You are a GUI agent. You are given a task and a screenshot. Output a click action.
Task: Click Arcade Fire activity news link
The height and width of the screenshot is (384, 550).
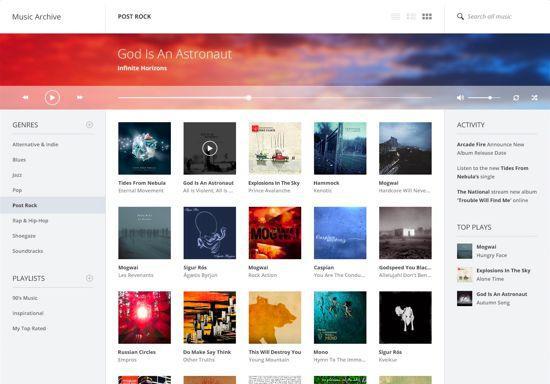pyautogui.click(x=490, y=149)
